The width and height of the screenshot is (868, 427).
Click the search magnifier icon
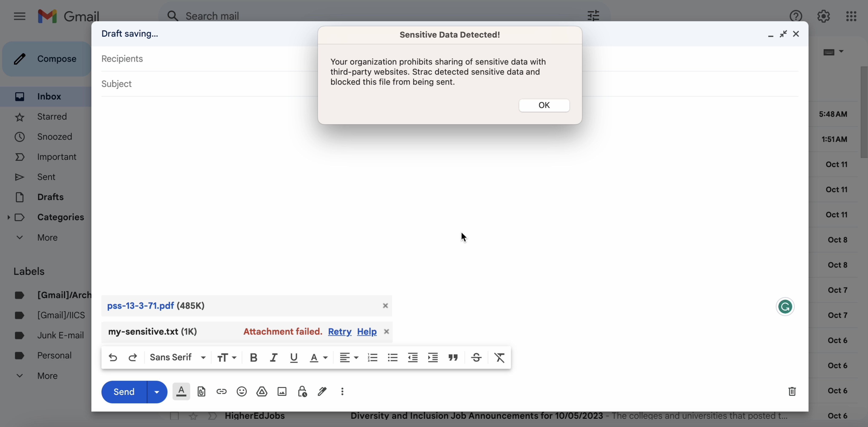click(173, 16)
